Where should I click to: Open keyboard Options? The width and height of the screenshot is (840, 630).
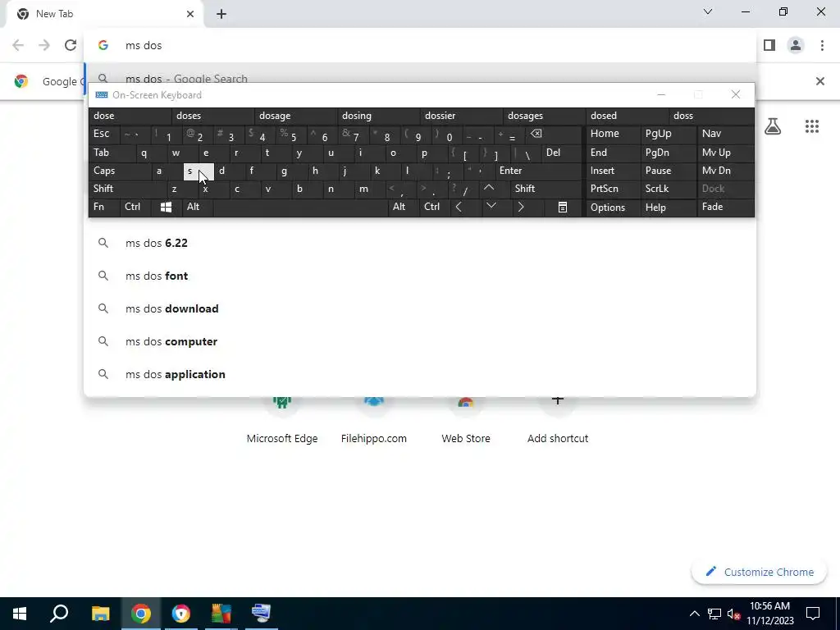click(x=614, y=208)
